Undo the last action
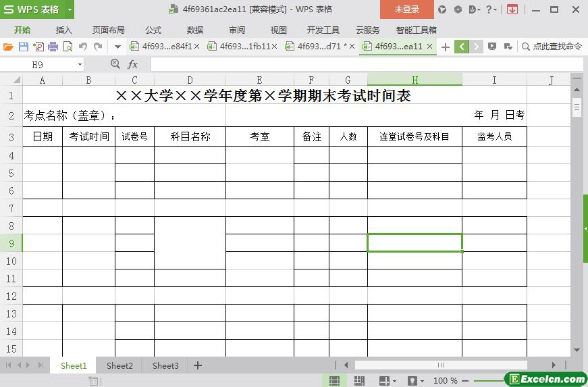 [x=83, y=47]
